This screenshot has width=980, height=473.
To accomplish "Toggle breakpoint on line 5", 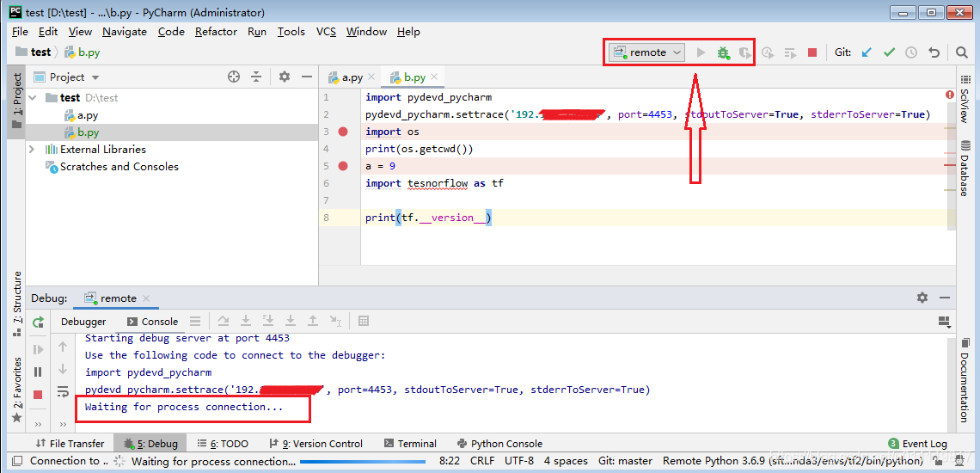I will coord(342,166).
